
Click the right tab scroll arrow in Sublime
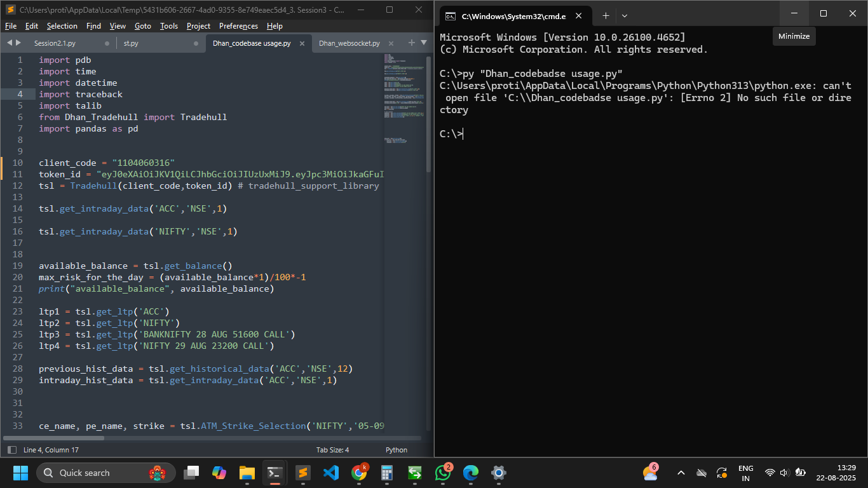click(18, 43)
